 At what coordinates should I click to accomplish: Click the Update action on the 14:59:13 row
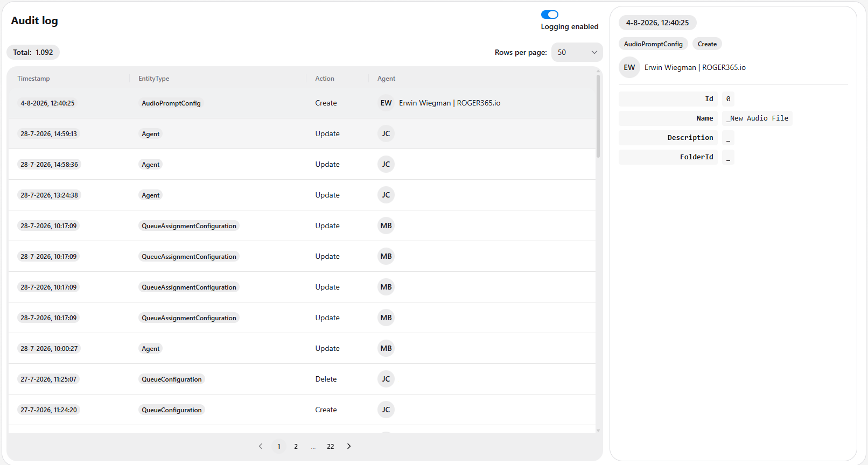(327, 133)
